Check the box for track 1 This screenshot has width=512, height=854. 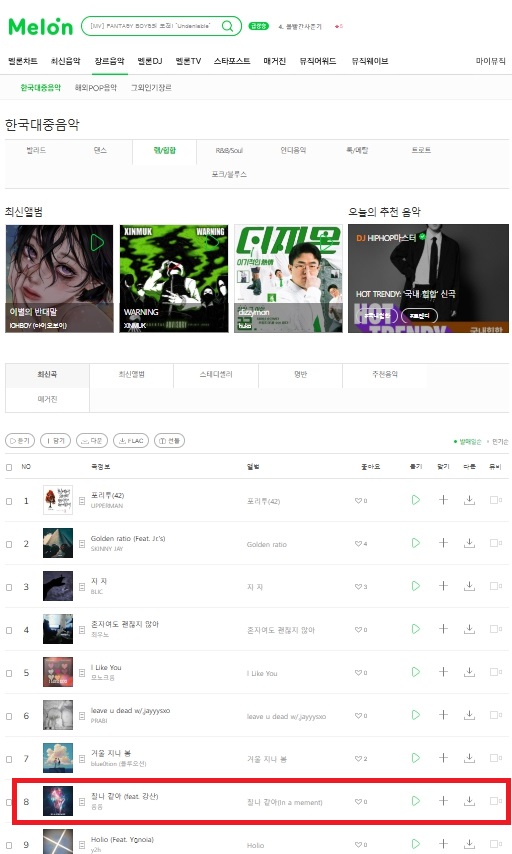[9, 501]
